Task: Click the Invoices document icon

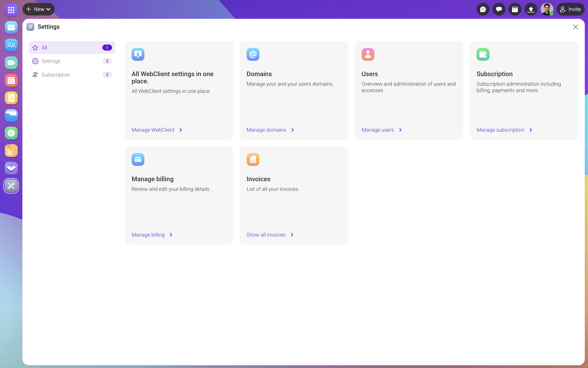Action: [253, 159]
